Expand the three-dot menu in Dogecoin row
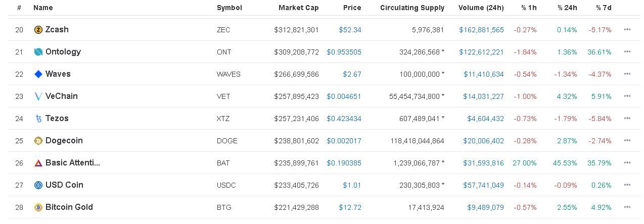Image resolution: width=644 pixels, height=224 pixels. (627, 141)
